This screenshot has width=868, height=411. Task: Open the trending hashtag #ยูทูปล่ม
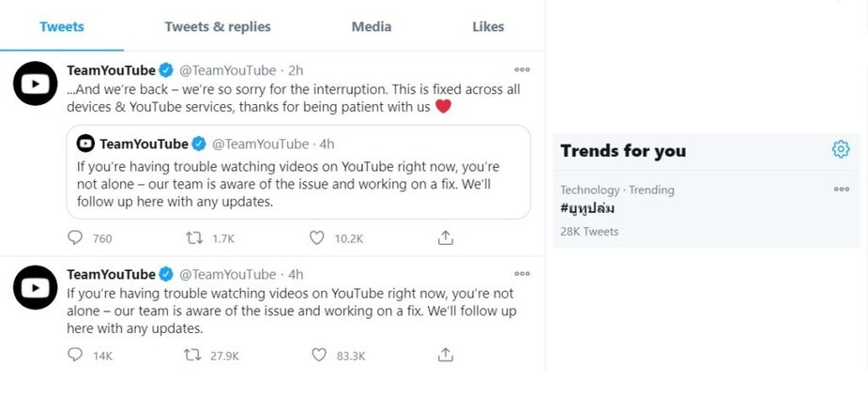[x=587, y=209]
